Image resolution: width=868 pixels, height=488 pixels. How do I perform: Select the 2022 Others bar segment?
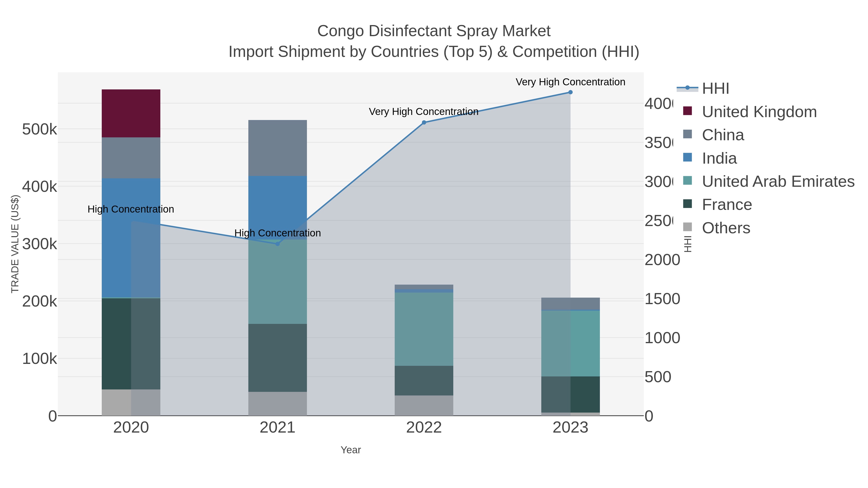tap(424, 406)
